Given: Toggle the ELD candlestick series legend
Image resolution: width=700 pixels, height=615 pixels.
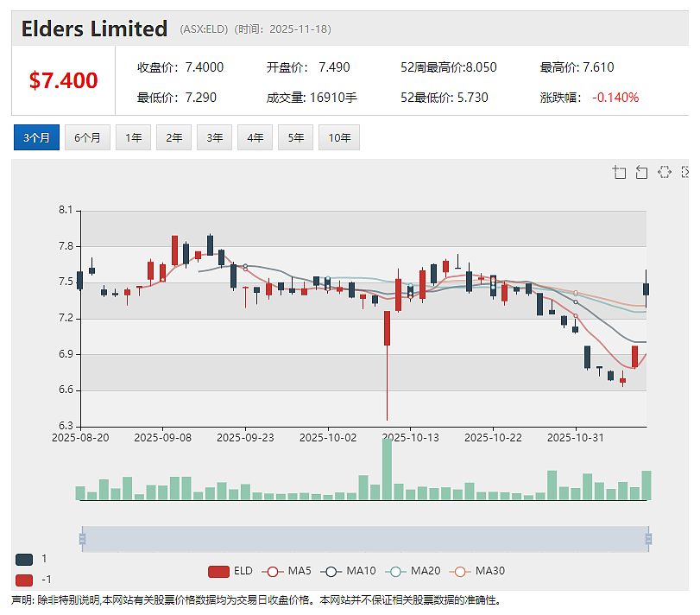Looking at the screenshot, I should [x=230, y=571].
